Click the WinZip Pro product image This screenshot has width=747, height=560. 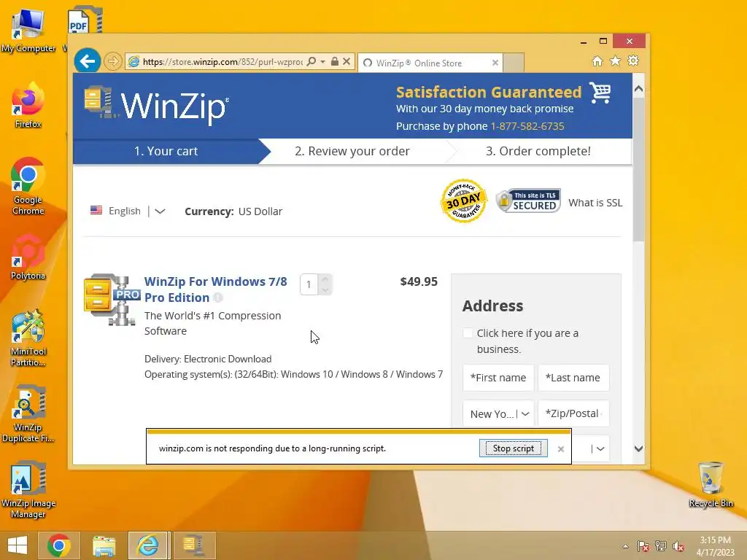pos(112,300)
